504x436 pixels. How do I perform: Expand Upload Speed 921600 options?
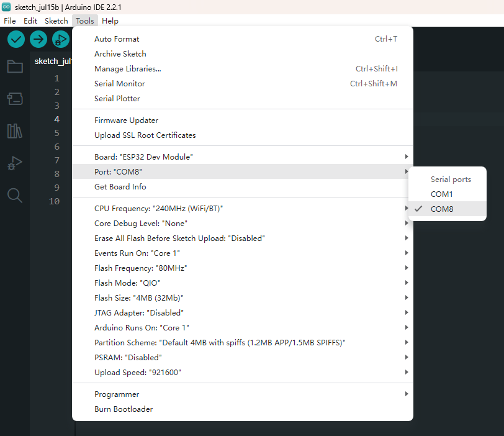click(x=243, y=372)
